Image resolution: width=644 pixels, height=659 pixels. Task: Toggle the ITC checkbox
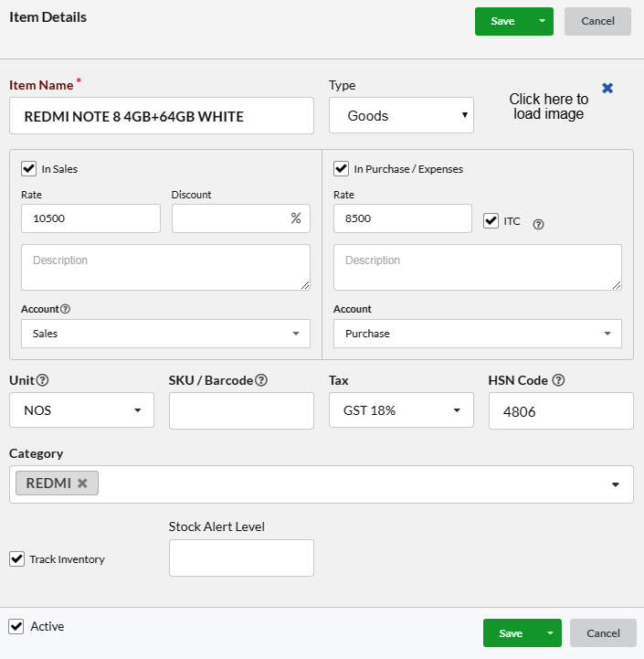(x=491, y=220)
